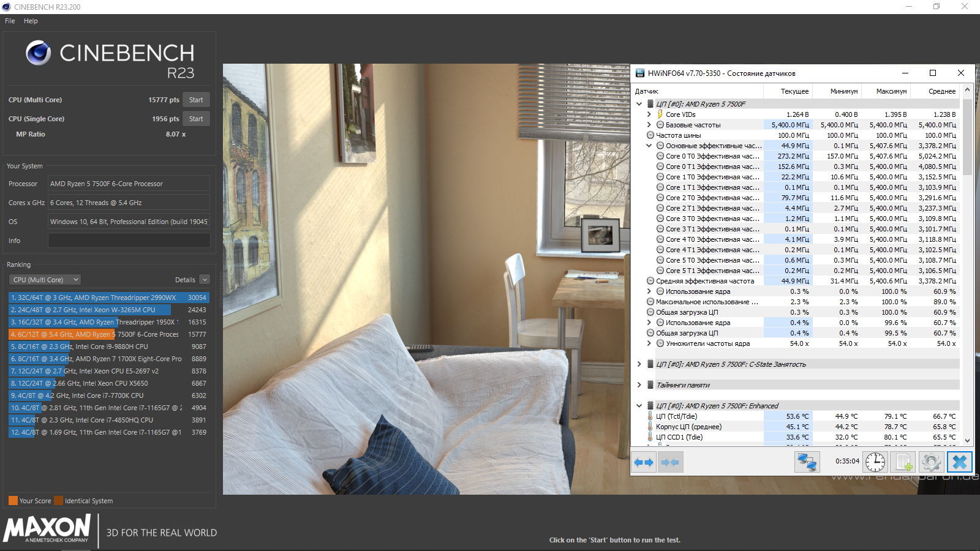980x551 pixels.
Task: Click the chip icon beside ЦП [#0]: AMD Ryzen 5 7500F
Action: (x=650, y=104)
